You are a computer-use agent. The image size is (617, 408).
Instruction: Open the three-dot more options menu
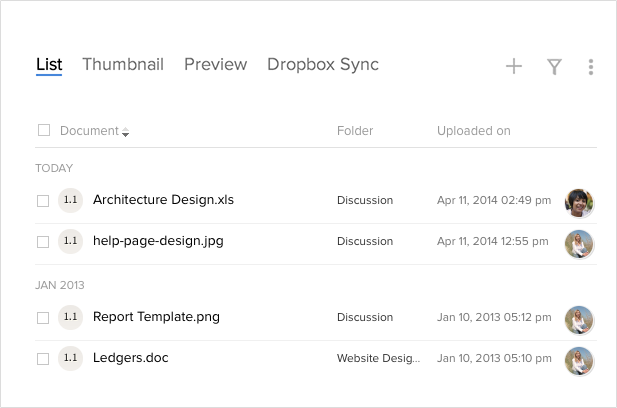591,67
